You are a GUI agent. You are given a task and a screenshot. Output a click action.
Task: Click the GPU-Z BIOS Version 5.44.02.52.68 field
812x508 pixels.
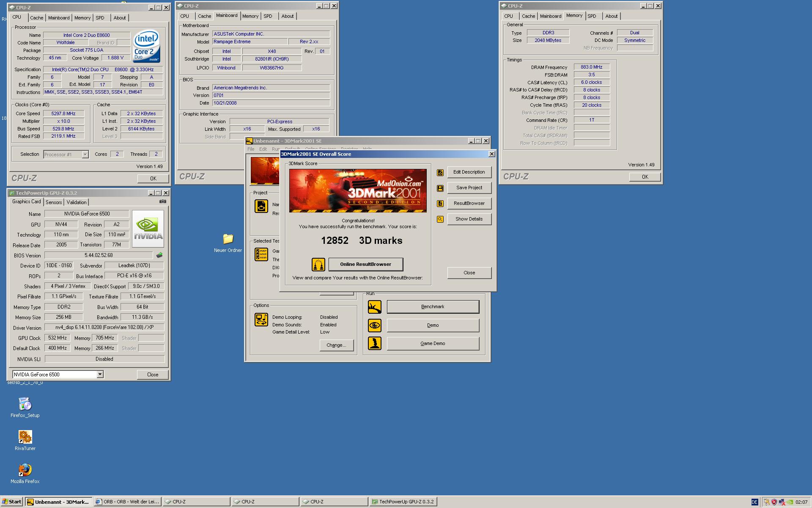point(99,255)
